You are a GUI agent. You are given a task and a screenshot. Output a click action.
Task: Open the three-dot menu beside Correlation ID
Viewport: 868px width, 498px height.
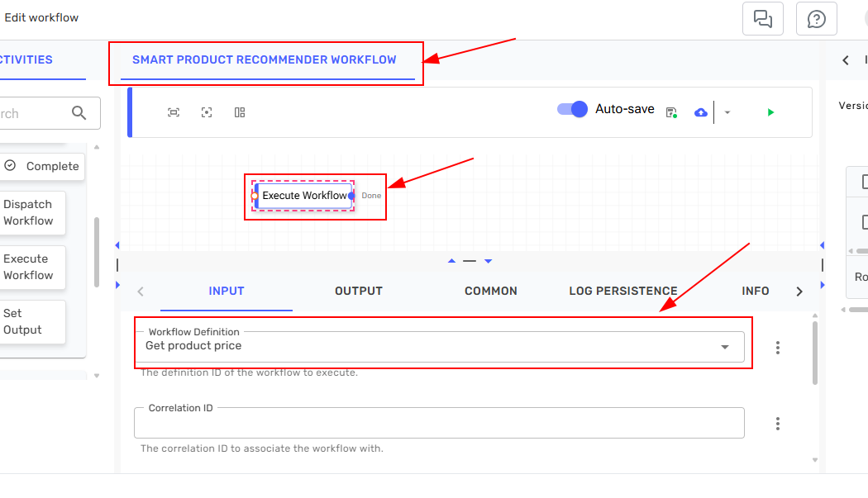coord(778,424)
